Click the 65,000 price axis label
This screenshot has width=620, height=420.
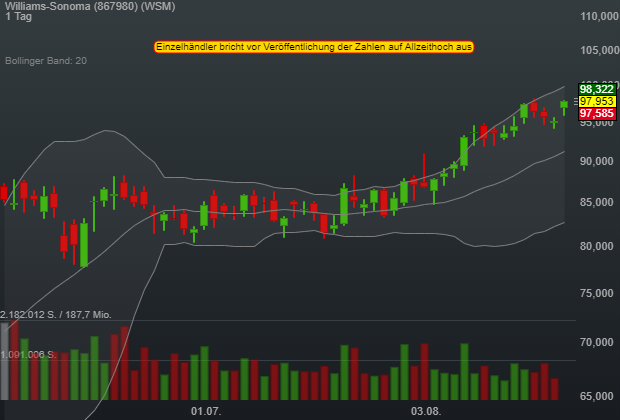click(597, 396)
